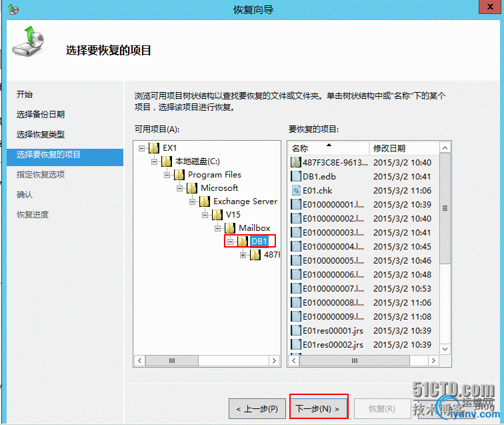Click the EX1 folder icon

coord(154,148)
